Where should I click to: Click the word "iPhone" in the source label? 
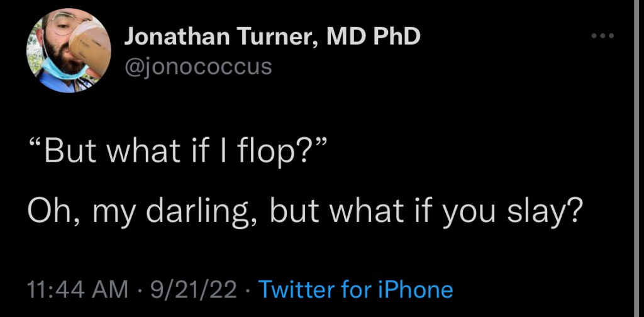[418, 290]
